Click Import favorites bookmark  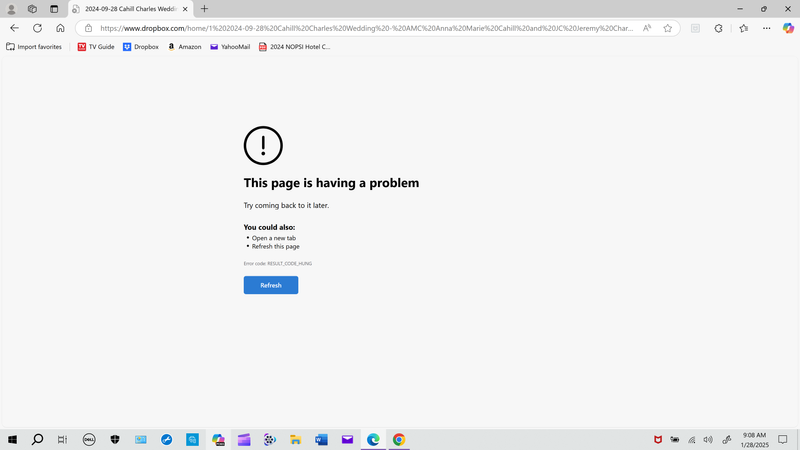[34, 46]
